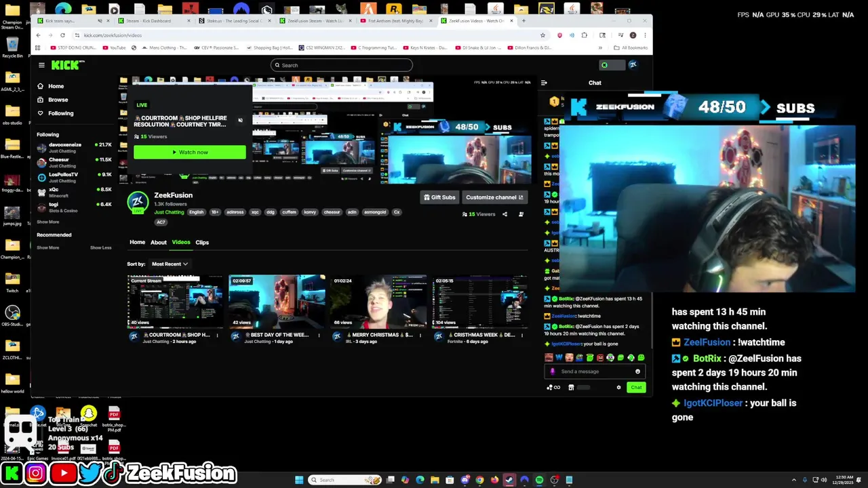
Task: Open options menu for MERRY CHRISTMAS video
Action: coord(420,335)
